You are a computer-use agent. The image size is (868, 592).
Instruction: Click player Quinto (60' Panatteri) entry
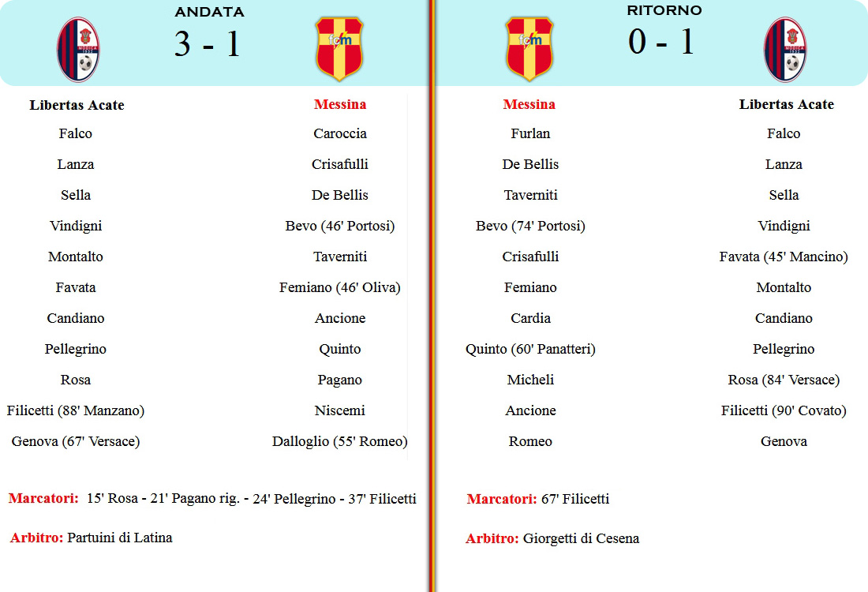click(530, 349)
